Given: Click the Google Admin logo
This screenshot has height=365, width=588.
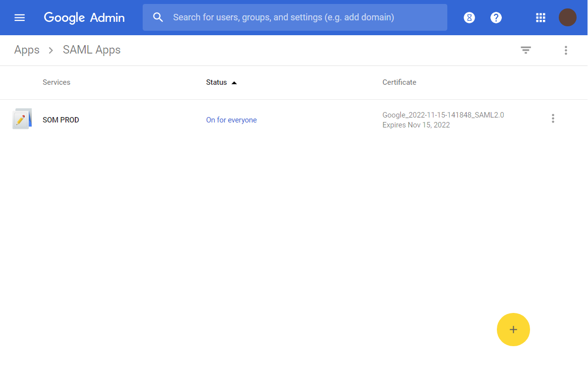Looking at the screenshot, I should (84, 18).
